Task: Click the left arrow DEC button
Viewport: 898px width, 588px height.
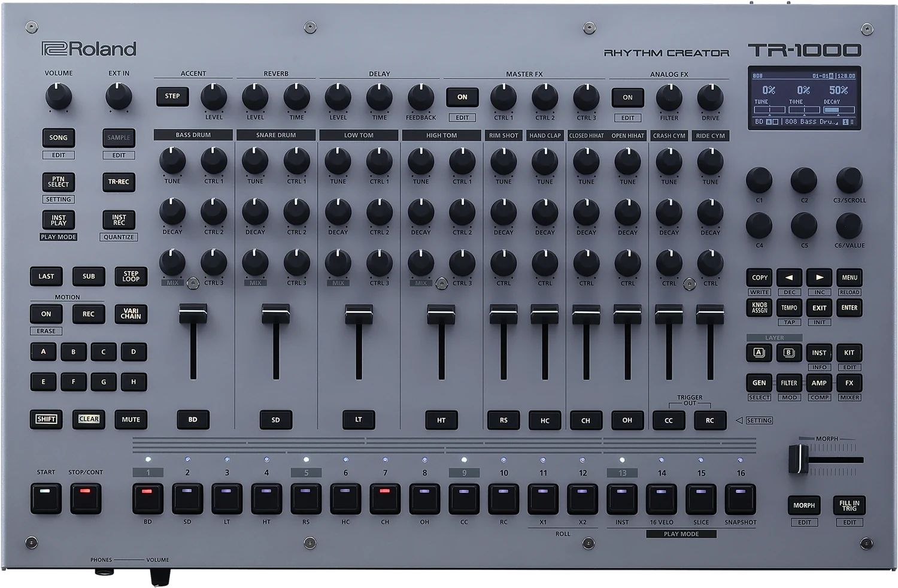Action: click(x=789, y=277)
